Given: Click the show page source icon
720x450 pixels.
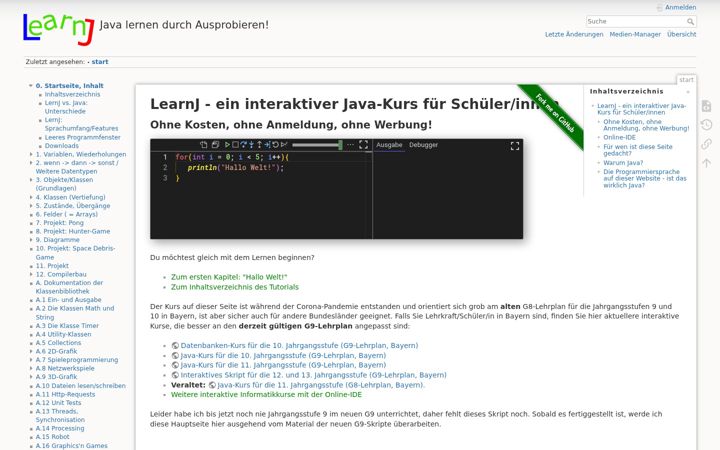Looking at the screenshot, I should point(707,106).
